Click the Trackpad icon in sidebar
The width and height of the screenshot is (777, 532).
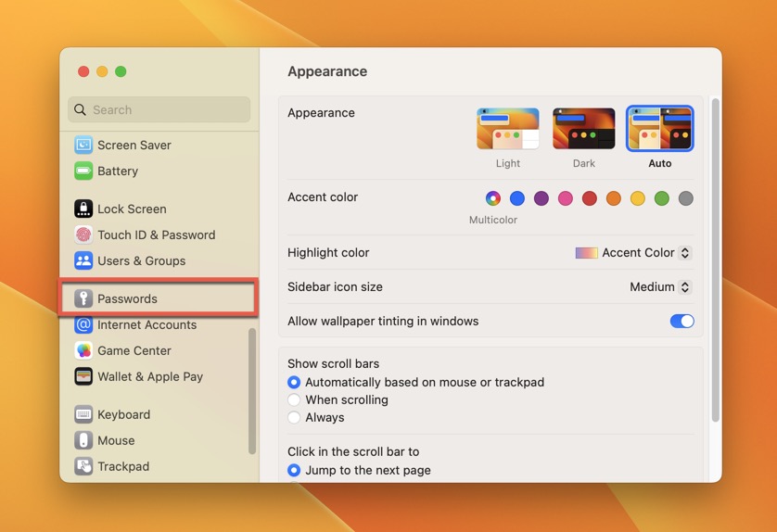pyautogui.click(x=83, y=466)
